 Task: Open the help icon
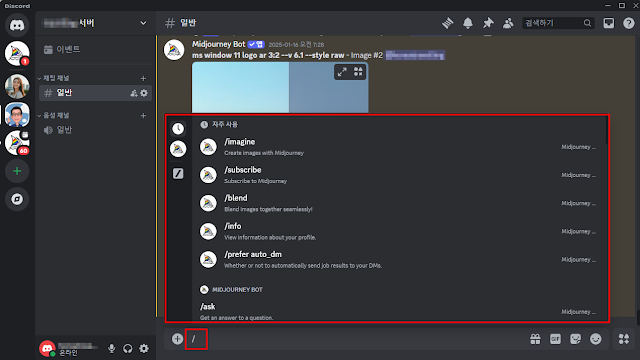[629, 23]
